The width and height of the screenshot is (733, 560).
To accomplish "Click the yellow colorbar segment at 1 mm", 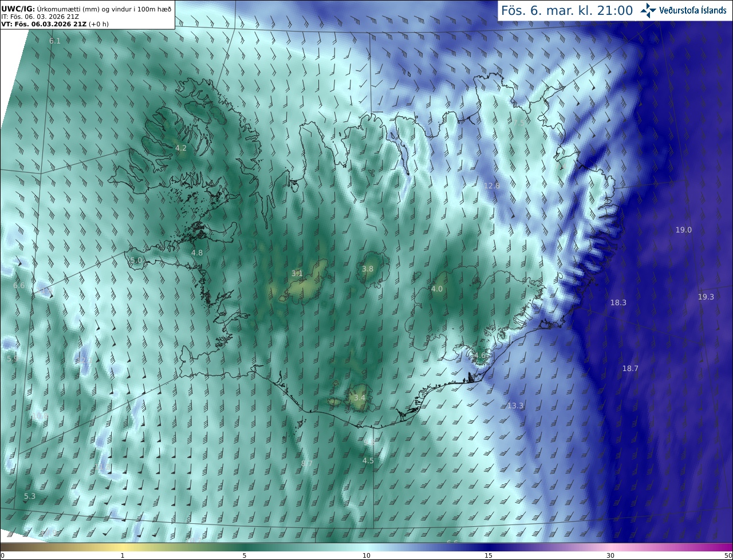I will [123, 547].
